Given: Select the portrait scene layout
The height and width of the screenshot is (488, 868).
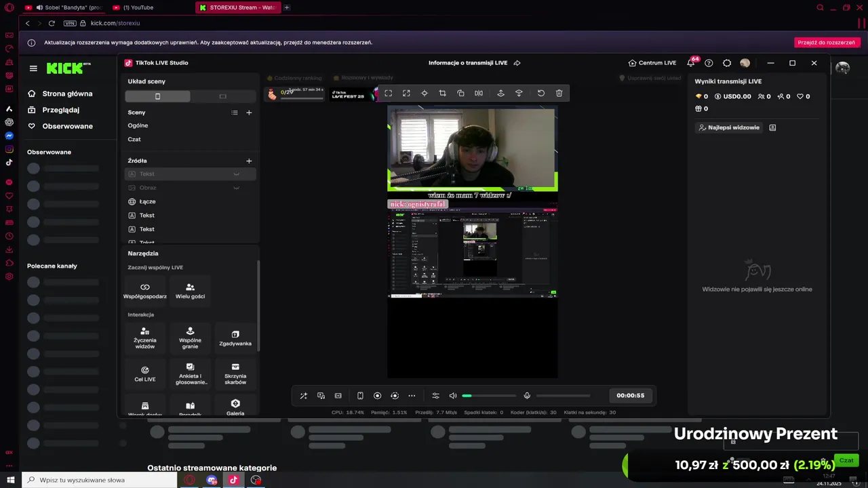Looking at the screenshot, I should [x=158, y=96].
